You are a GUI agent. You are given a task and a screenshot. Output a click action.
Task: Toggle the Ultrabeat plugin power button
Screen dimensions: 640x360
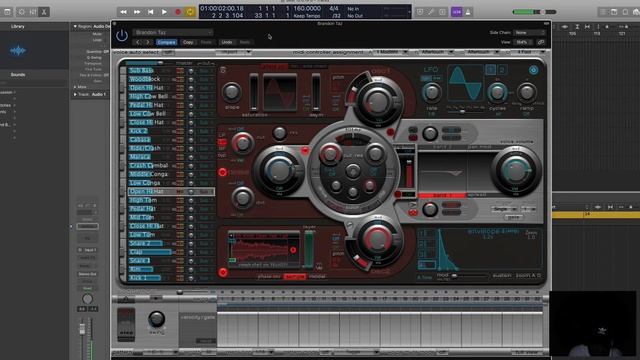[122, 36]
